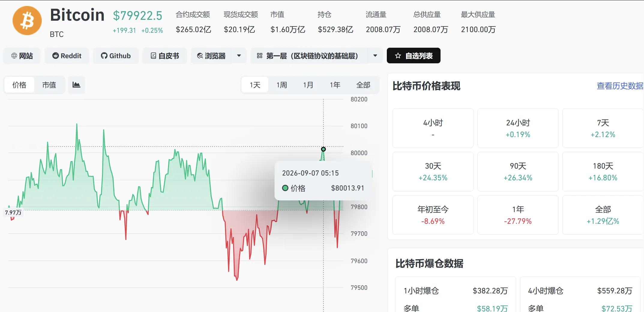Click the 比特币价格表现 heading
Screen dimensions: 644x312
click(426, 86)
